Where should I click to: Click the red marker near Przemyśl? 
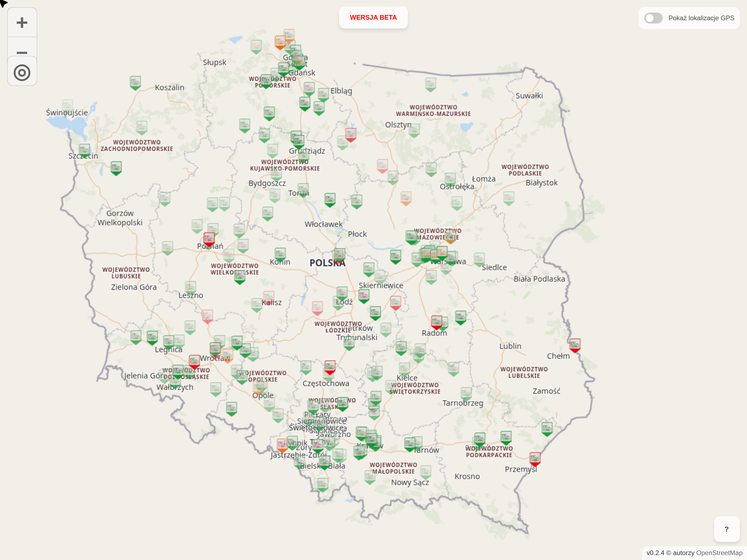point(535,458)
